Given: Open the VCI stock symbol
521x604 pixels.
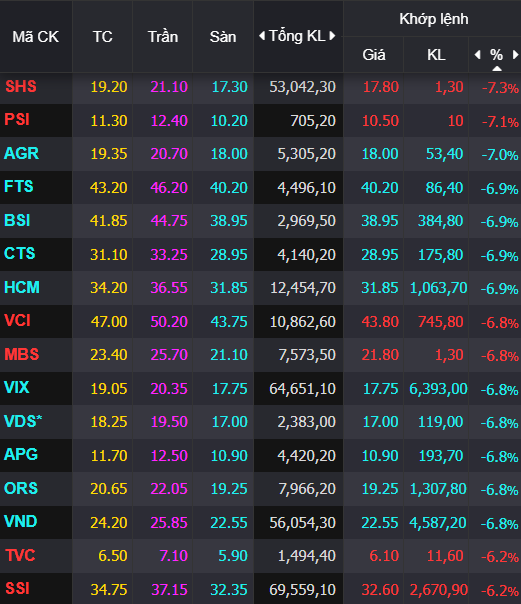Looking at the screenshot, I should pos(17,320).
